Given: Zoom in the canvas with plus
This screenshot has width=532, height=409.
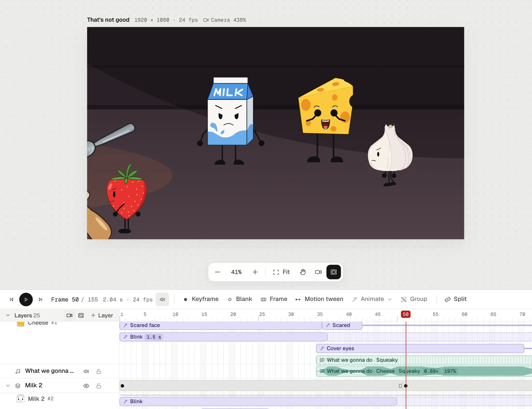Looking at the screenshot, I should [255, 272].
